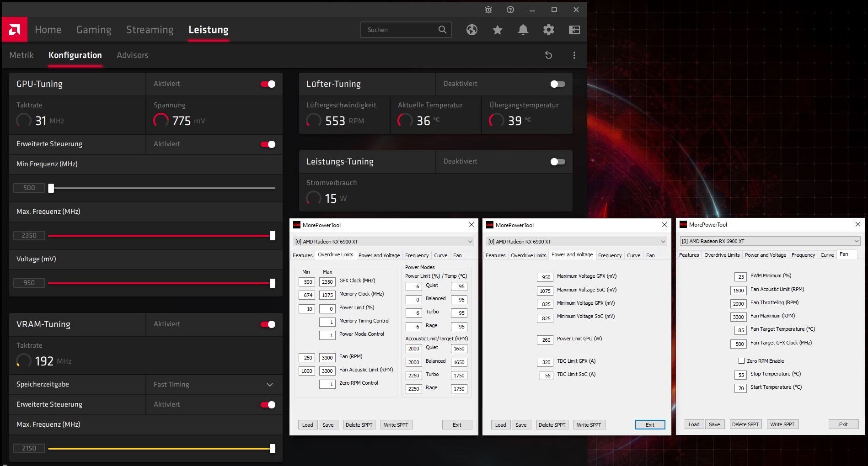The width and height of the screenshot is (868, 466).
Task: Close the first MorePowerTool window
Action: point(472,225)
